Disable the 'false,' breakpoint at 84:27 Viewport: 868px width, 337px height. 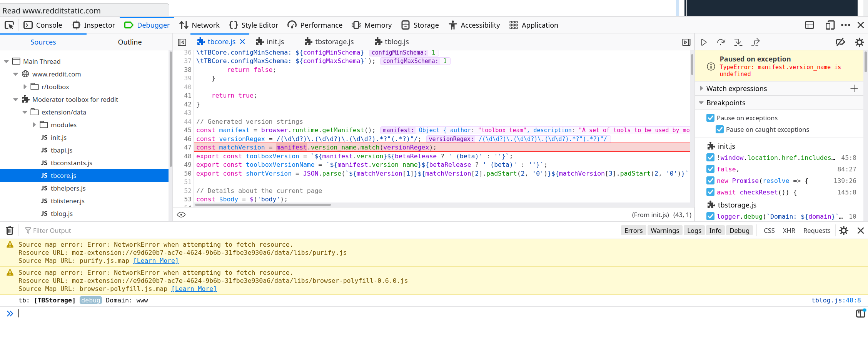coord(710,169)
